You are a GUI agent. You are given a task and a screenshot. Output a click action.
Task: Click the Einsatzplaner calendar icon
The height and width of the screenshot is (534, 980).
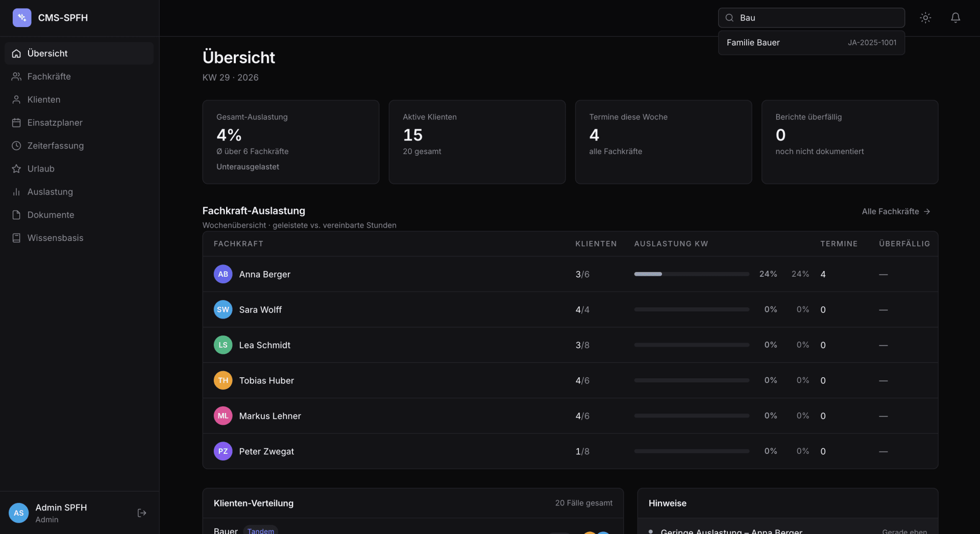click(16, 123)
